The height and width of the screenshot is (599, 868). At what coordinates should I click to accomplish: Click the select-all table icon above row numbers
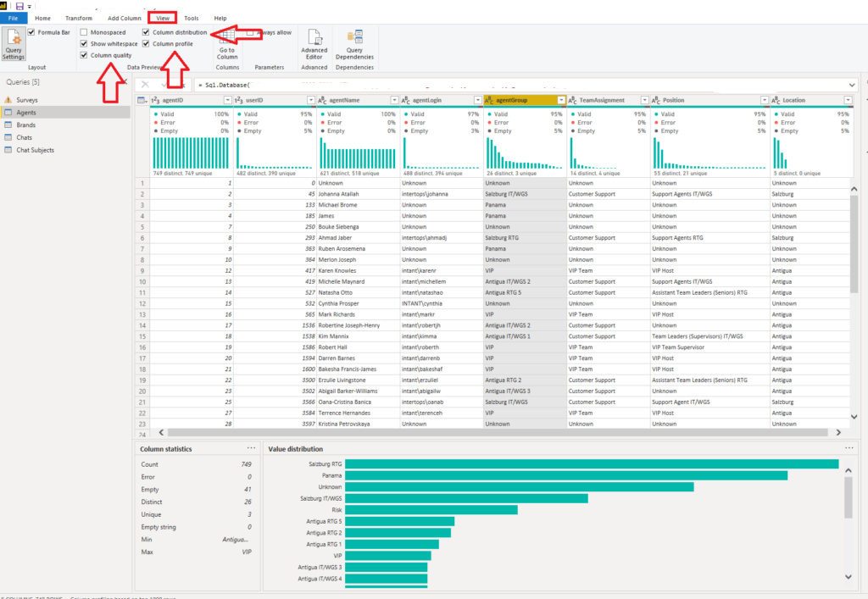[x=141, y=99]
